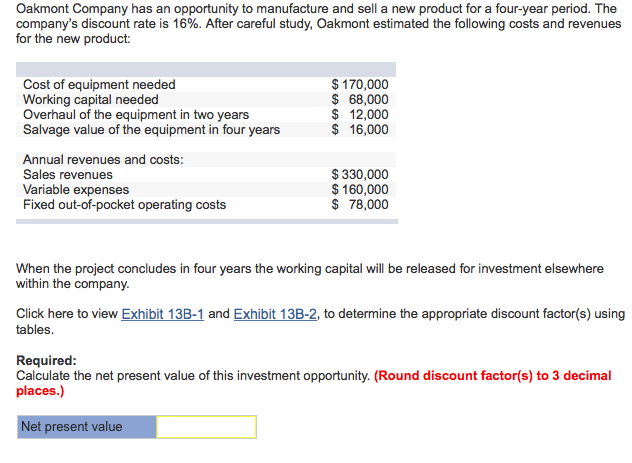Click the red rounding instruction text

coord(314,383)
